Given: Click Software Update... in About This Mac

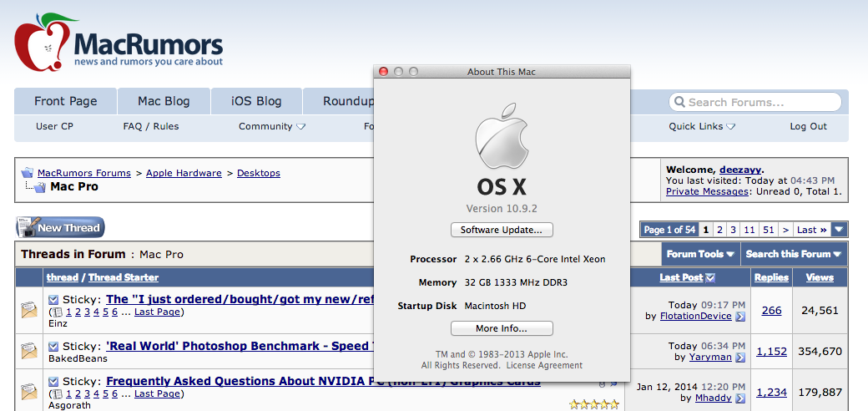Looking at the screenshot, I should point(502,230).
